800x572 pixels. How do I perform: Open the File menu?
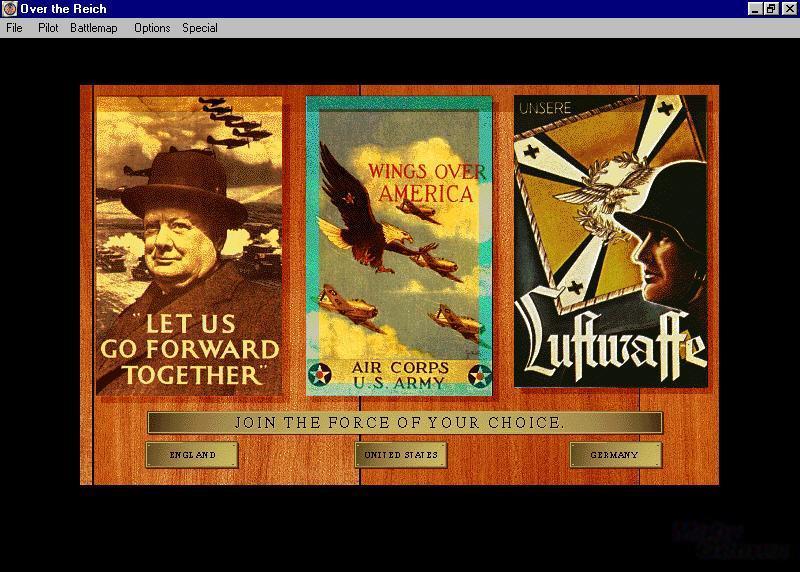[x=14, y=28]
